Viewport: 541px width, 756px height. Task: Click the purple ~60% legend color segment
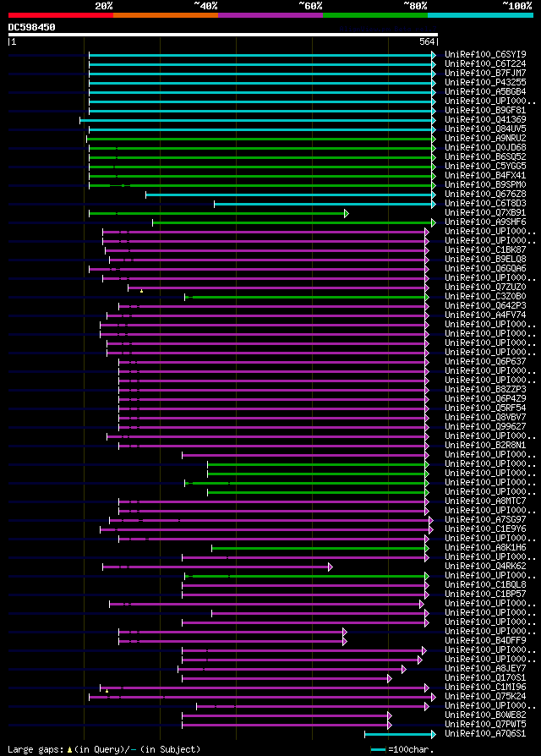(x=270, y=15)
